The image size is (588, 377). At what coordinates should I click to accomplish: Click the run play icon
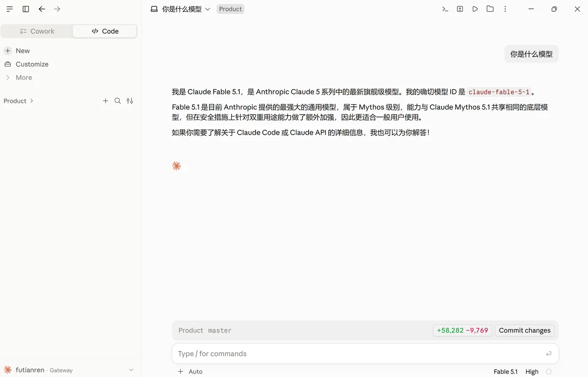[x=475, y=9]
